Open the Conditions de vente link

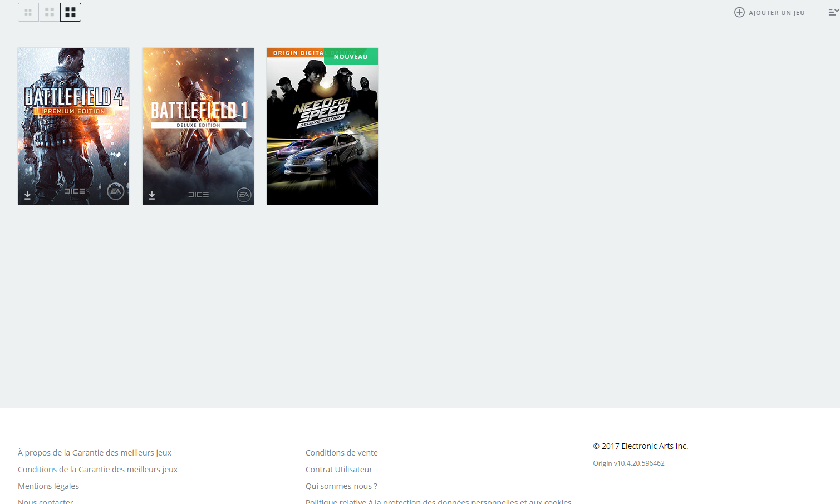(x=342, y=453)
